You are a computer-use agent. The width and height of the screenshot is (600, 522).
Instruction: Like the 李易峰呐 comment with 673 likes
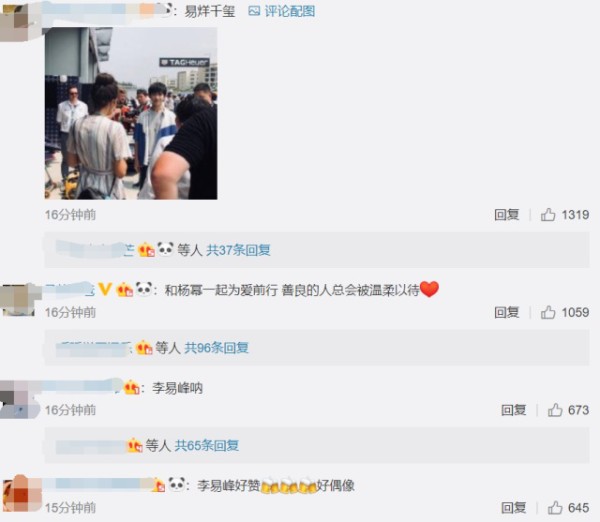[x=555, y=410]
